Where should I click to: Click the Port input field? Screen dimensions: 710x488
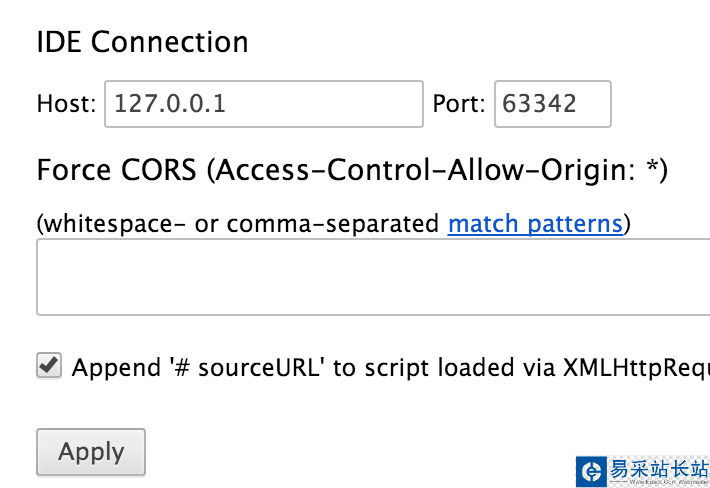[x=552, y=104]
